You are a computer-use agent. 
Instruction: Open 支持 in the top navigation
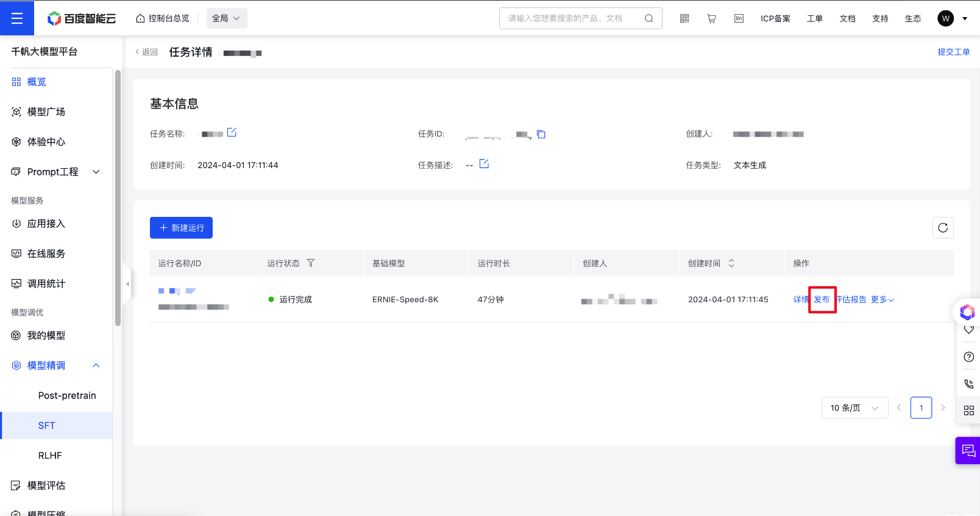pyautogui.click(x=880, y=18)
